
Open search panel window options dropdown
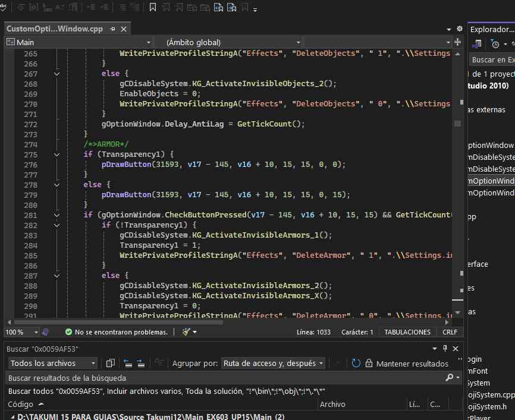point(435,349)
